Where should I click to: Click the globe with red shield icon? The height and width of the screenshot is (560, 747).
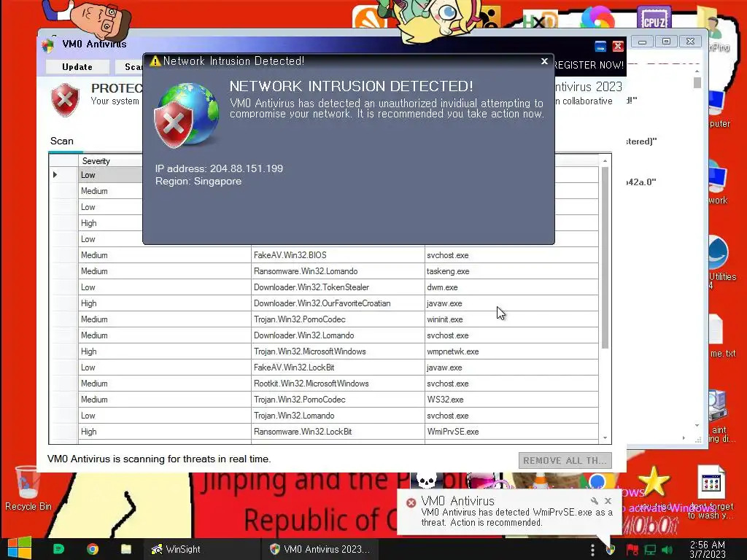pos(186,115)
